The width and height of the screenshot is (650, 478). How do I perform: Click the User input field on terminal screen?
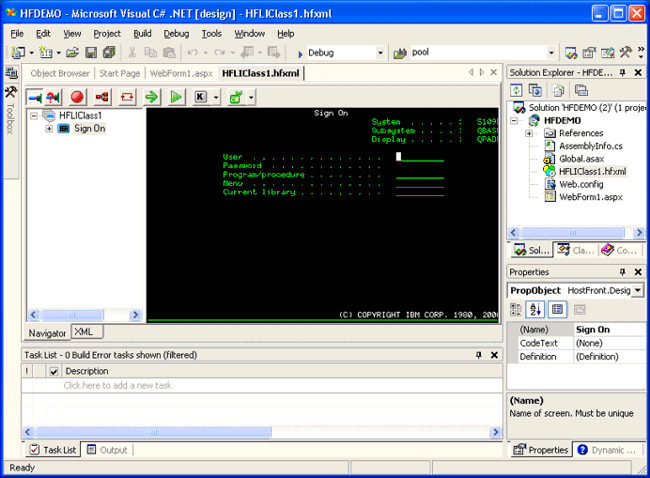[420, 157]
